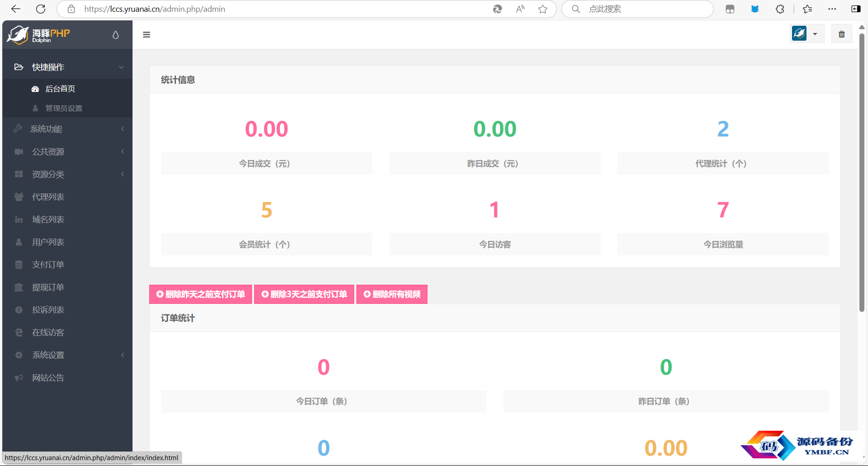Open 支付订单 in sidebar
Screen dimensions: 868x466
67,265
